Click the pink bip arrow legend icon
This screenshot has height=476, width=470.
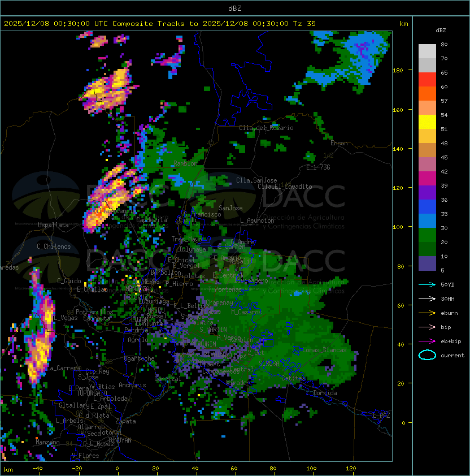(427, 327)
